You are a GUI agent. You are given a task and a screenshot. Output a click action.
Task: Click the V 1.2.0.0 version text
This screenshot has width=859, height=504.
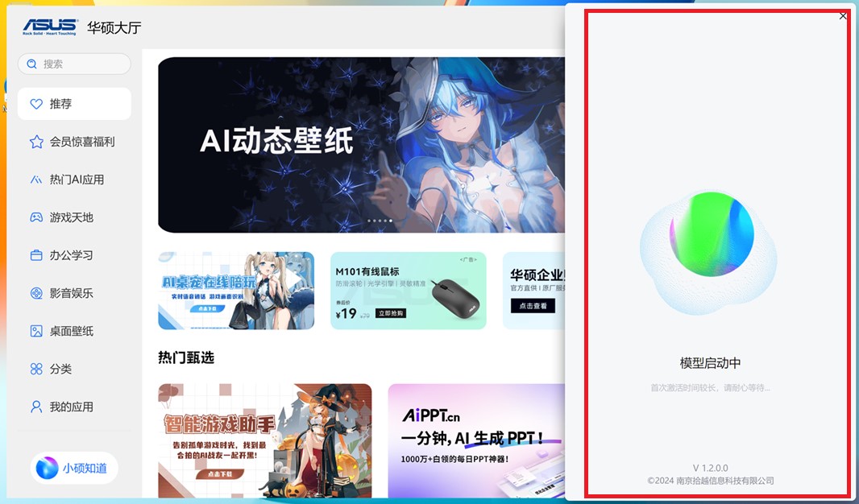(711, 468)
